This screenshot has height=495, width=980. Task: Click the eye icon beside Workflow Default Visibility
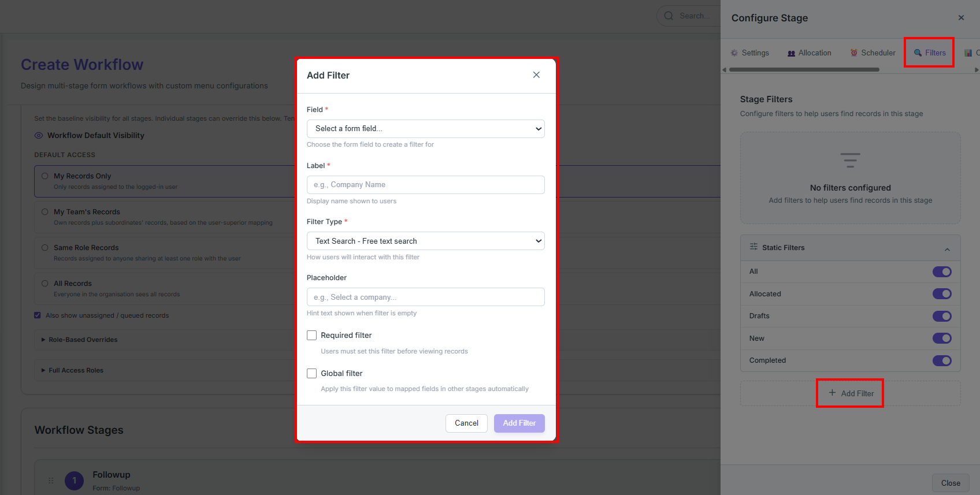pos(39,135)
